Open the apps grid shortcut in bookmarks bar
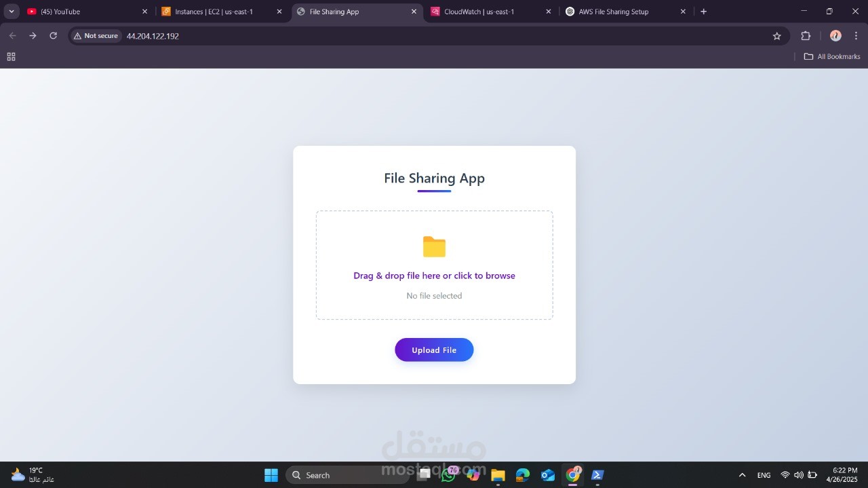 coord(11,56)
